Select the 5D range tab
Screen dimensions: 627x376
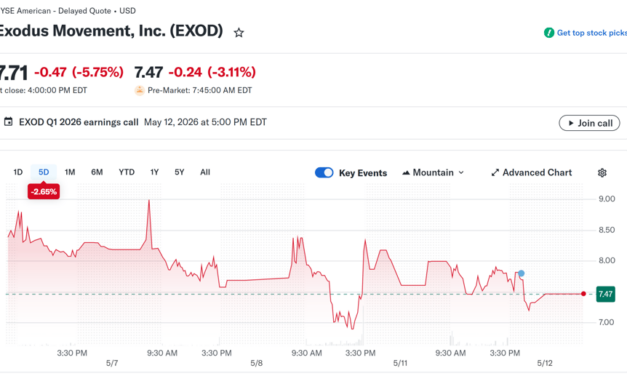pos(44,172)
